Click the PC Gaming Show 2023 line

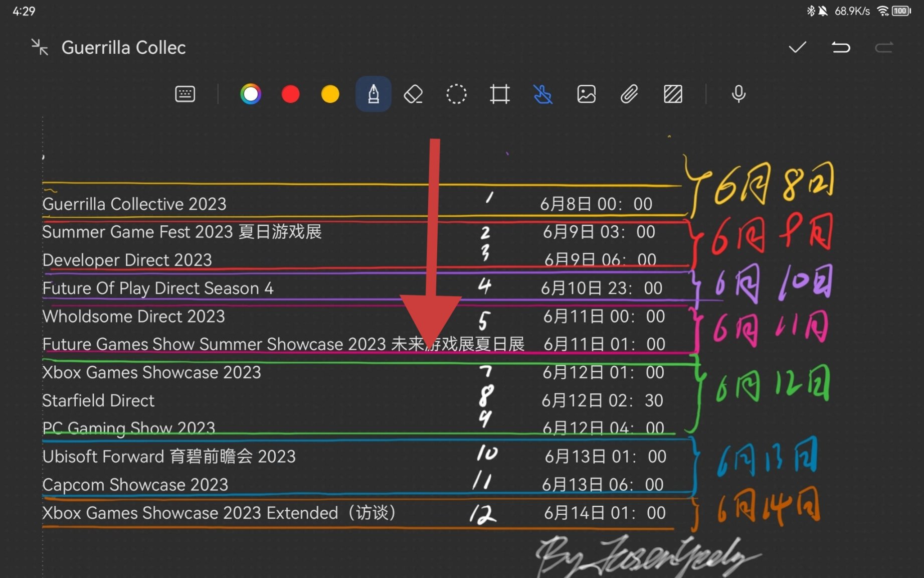point(129,428)
